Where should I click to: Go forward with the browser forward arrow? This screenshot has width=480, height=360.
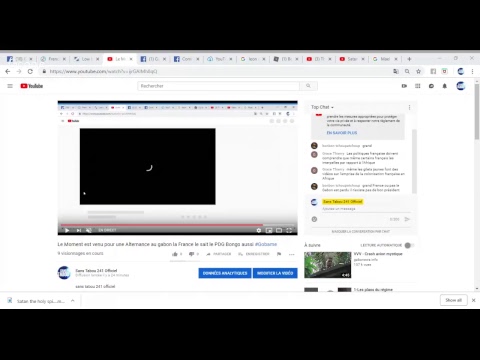tap(19, 71)
